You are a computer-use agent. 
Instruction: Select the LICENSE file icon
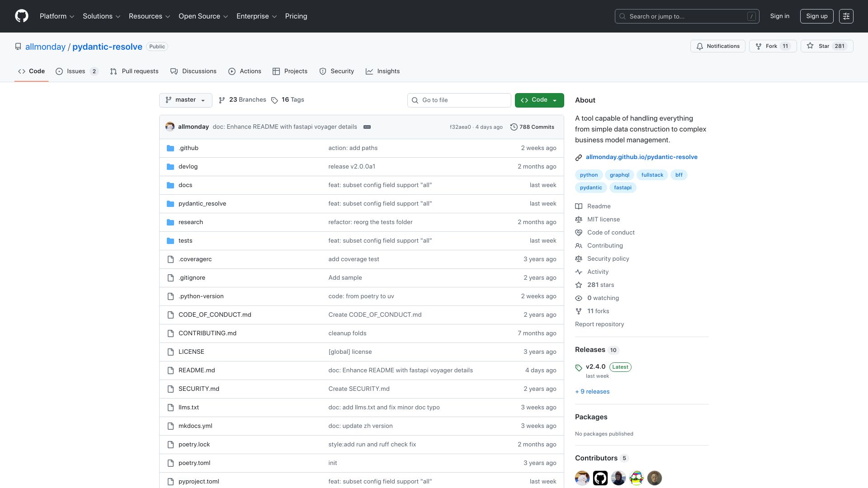[170, 352]
